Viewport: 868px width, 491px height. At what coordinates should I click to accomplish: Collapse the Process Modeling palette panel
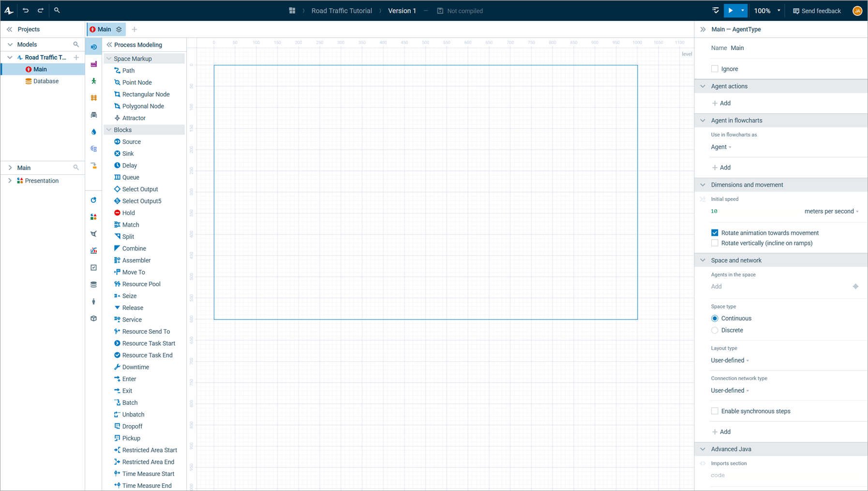[109, 45]
